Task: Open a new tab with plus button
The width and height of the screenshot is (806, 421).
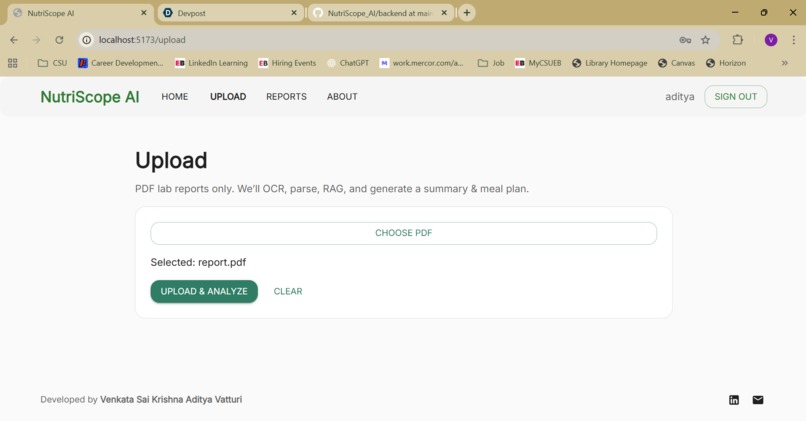Action: coord(467,13)
